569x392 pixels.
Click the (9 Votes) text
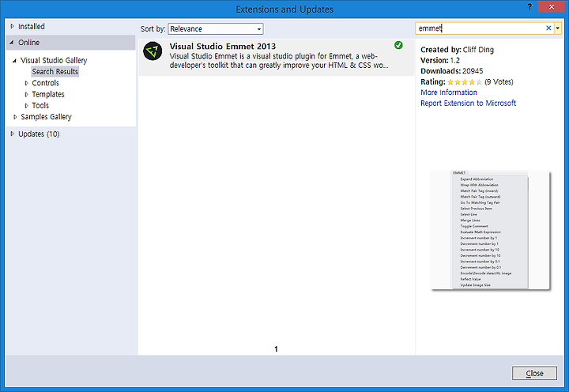pos(499,82)
